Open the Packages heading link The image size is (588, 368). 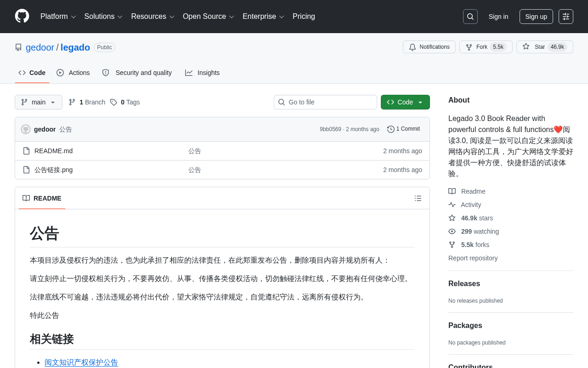click(x=465, y=326)
